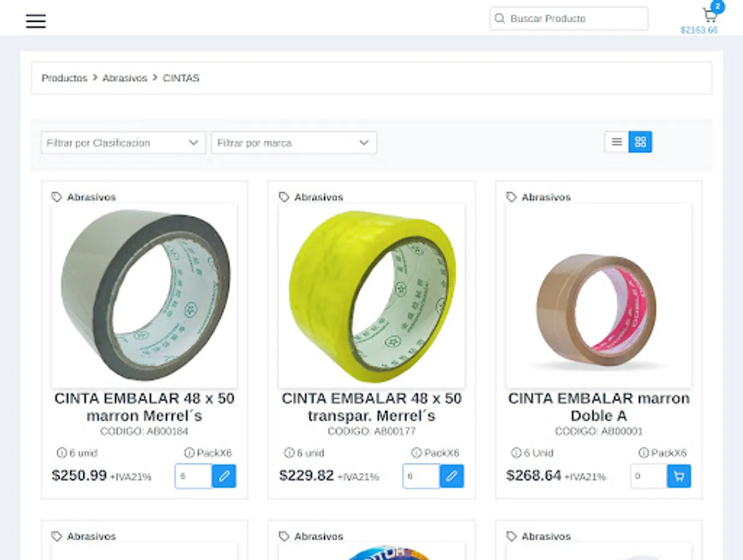
Task: Switch to grid view layout
Action: pos(640,142)
